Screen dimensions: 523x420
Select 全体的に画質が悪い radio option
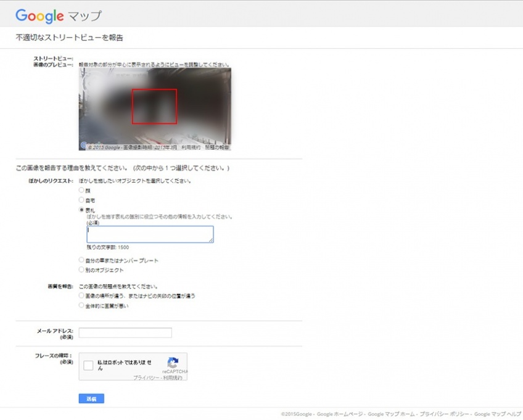click(x=81, y=305)
